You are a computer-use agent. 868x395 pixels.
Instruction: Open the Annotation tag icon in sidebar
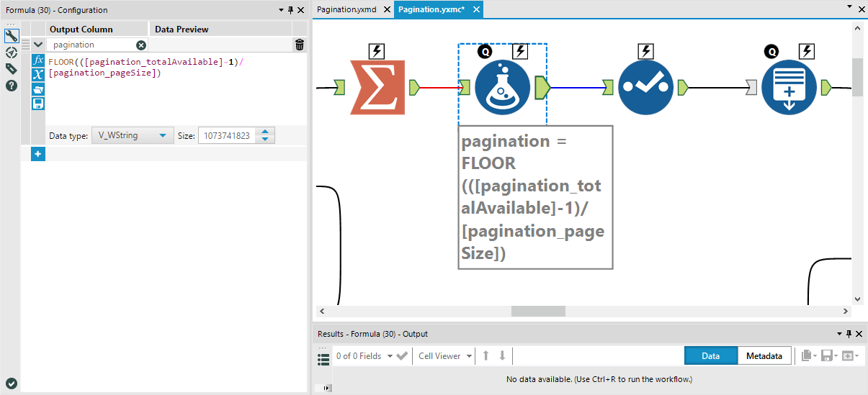[x=12, y=69]
